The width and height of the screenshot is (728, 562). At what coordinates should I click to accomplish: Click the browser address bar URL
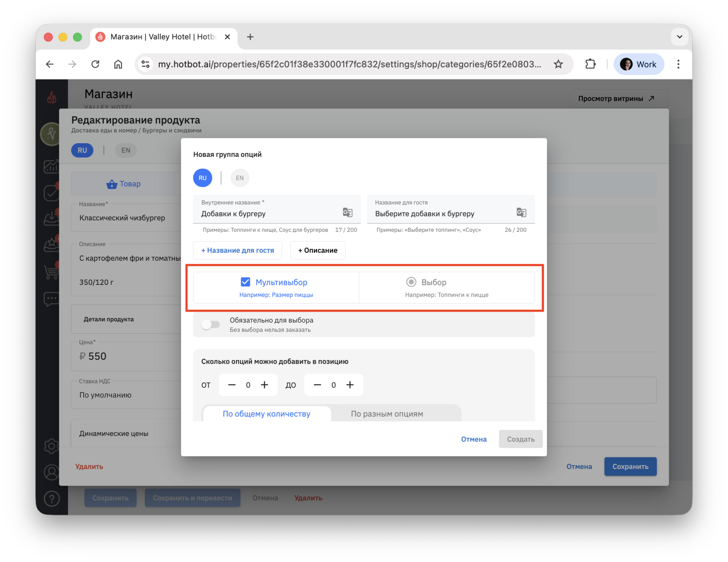point(349,64)
